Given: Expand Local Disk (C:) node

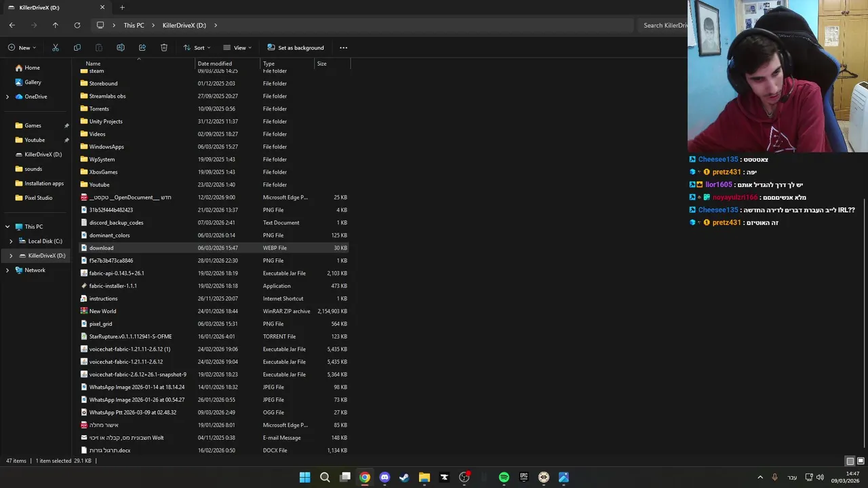Looking at the screenshot, I should (11, 241).
